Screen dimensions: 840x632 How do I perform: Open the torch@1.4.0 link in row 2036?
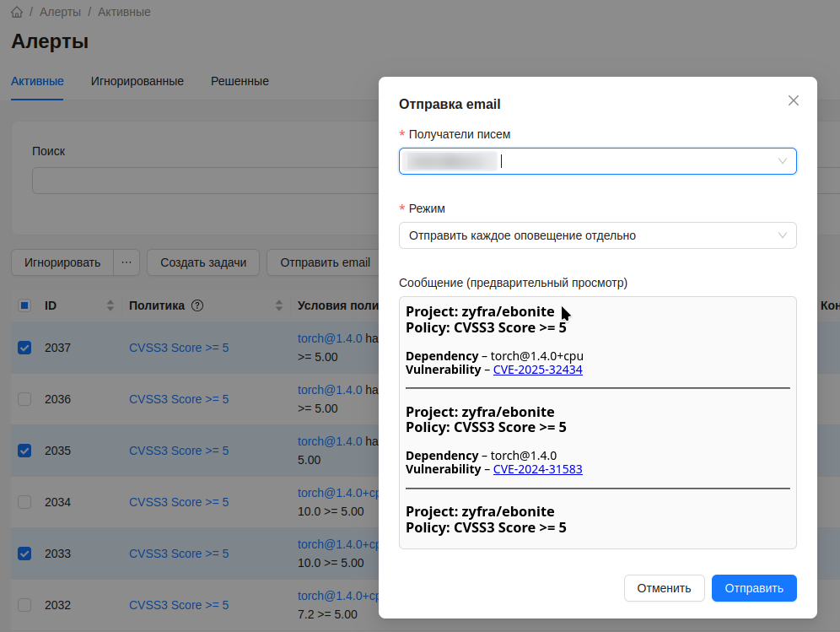tap(330, 390)
